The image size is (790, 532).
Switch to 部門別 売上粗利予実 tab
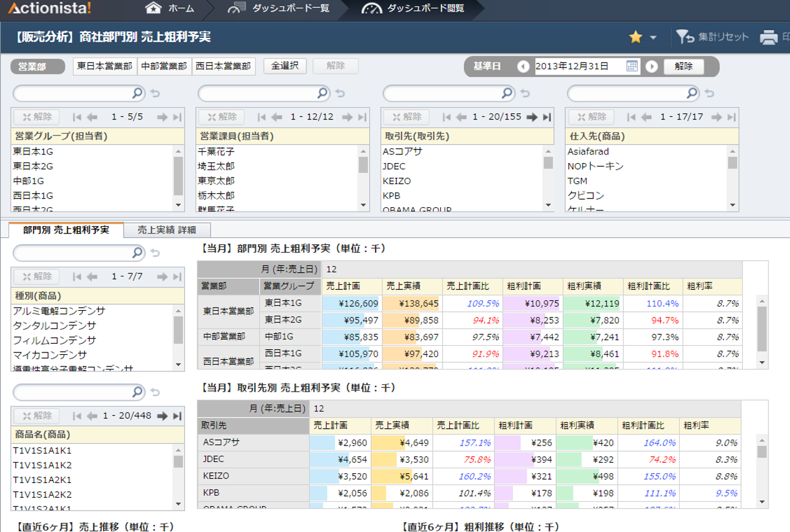tap(66, 230)
